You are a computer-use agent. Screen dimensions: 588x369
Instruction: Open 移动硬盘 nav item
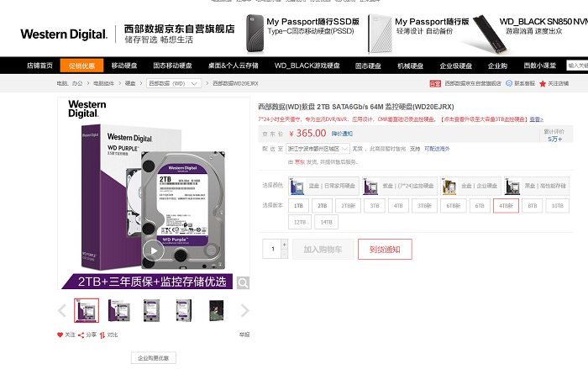124,66
